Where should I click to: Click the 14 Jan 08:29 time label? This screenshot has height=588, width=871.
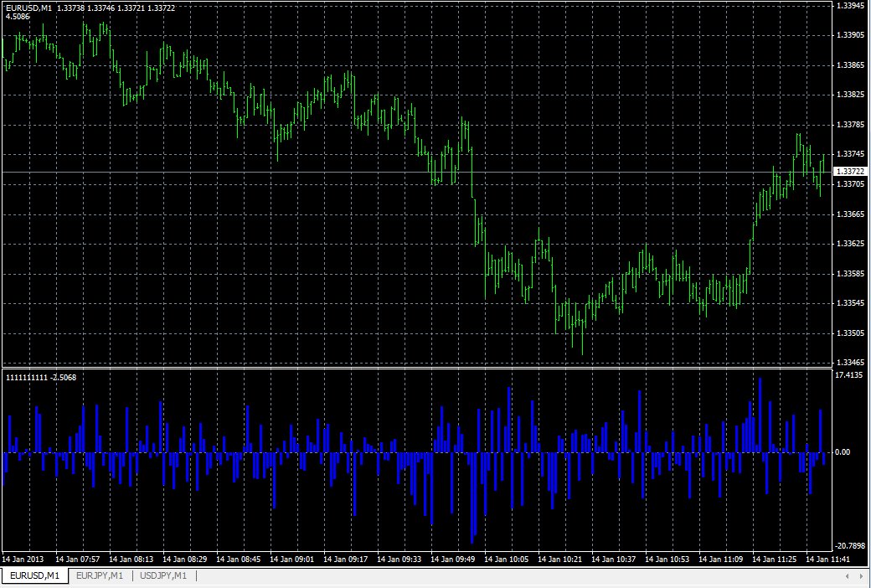pos(185,559)
